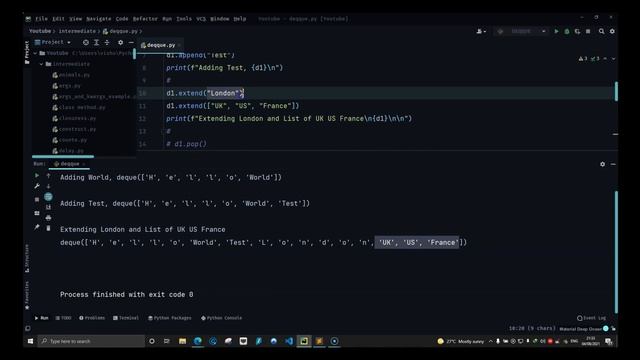This screenshot has width=640, height=360.
Task: Click the up arrow in Run panel
Action: pyautogui.click(x=48, y=176)
